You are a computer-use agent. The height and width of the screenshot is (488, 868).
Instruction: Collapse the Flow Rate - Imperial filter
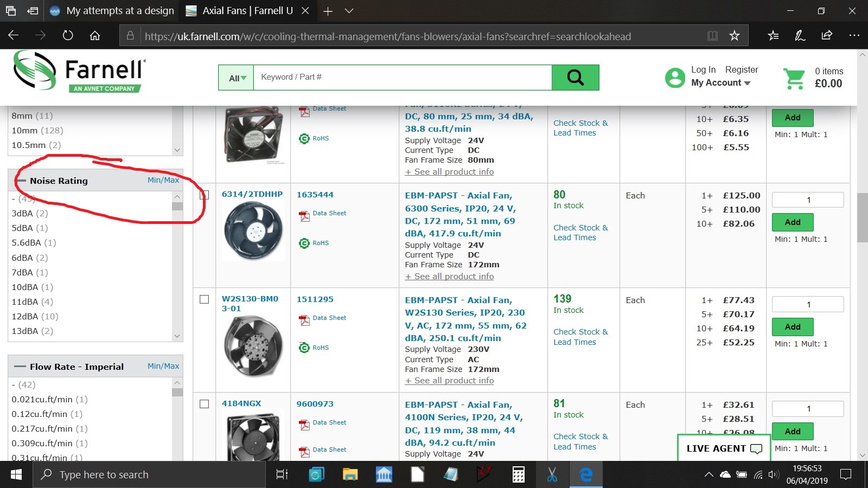pyautogui.click(x=20, y=367)
